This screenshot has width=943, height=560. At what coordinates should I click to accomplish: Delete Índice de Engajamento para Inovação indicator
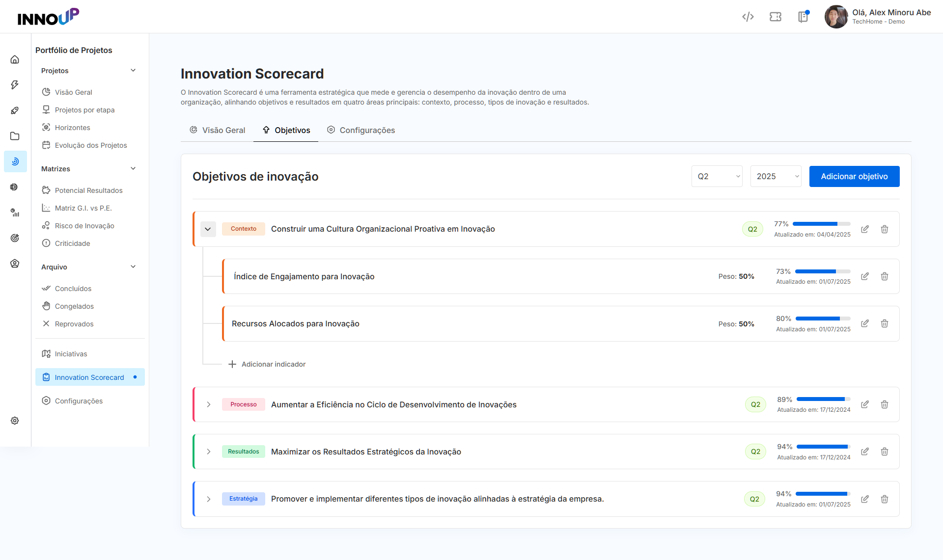coord(885,276)
